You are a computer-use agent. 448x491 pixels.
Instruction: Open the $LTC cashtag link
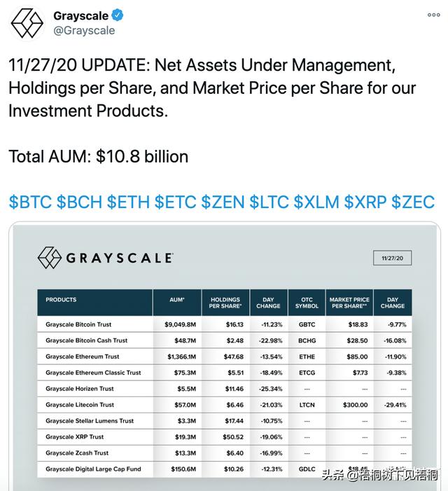(269, 202)
